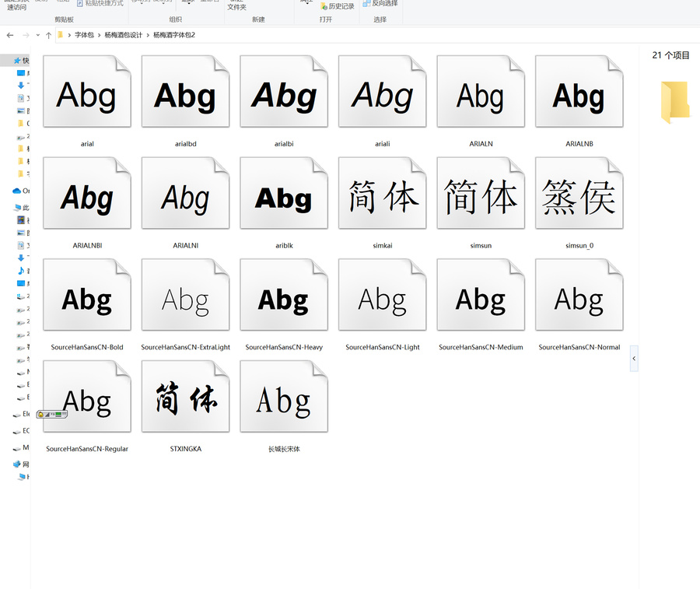Click 反向选择 invert selection

(x=380, y=4)
